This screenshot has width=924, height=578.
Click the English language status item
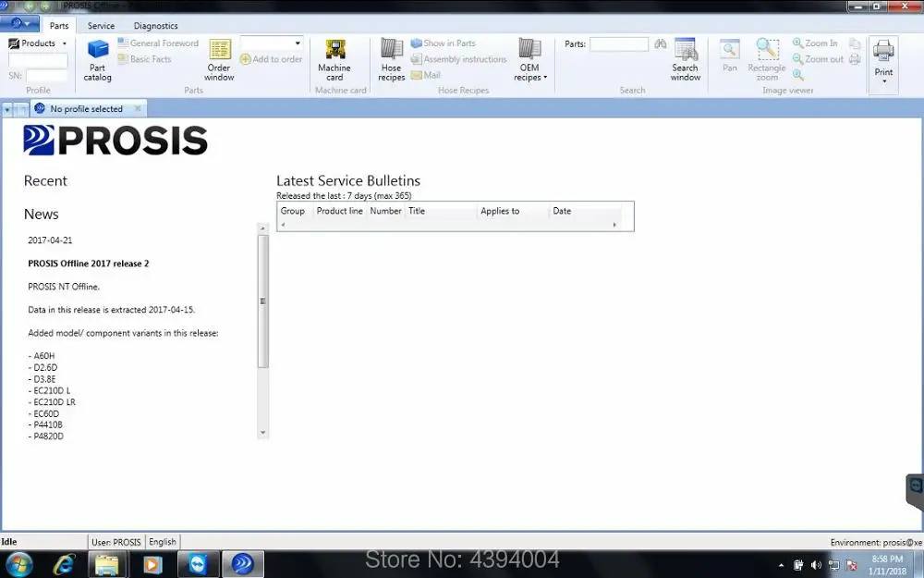tap(163, 541)
